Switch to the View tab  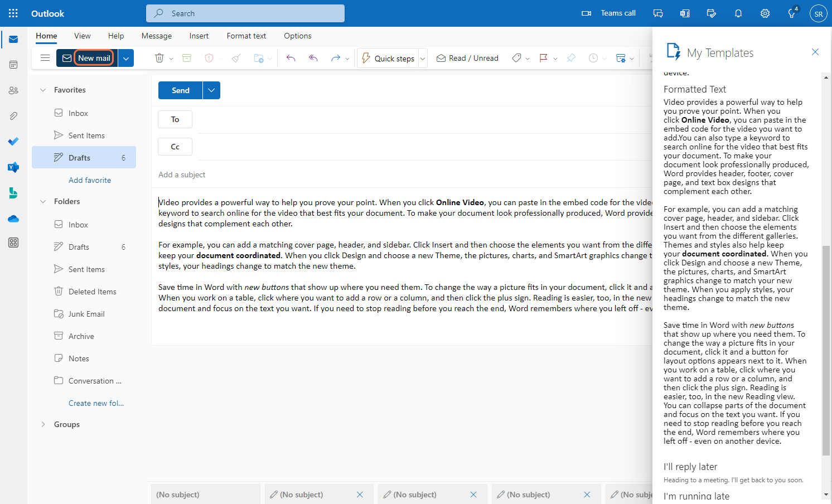point(82,36)
